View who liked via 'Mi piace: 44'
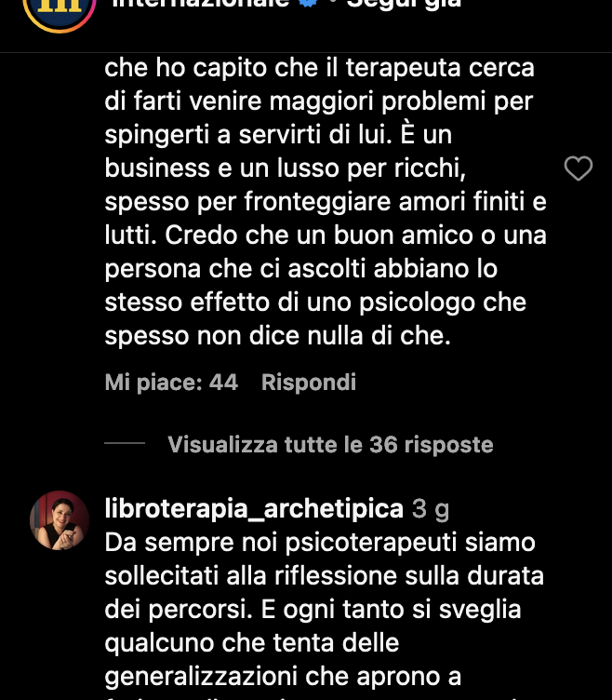The image size is (612, 700). [171, 383]
